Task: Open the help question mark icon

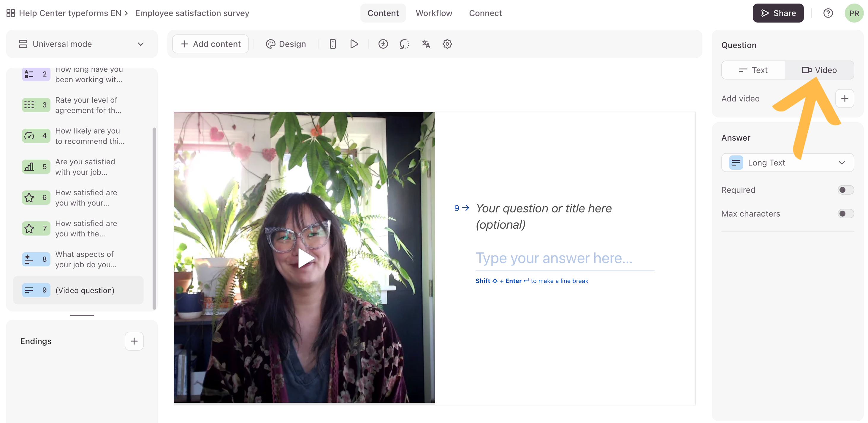Action: pos(828,13)
